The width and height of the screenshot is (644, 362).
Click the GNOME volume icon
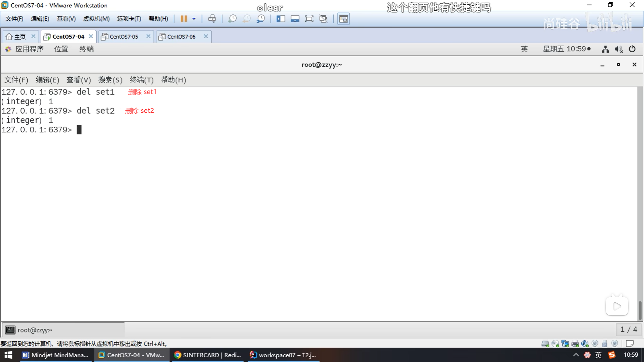(x=619, y=49)
